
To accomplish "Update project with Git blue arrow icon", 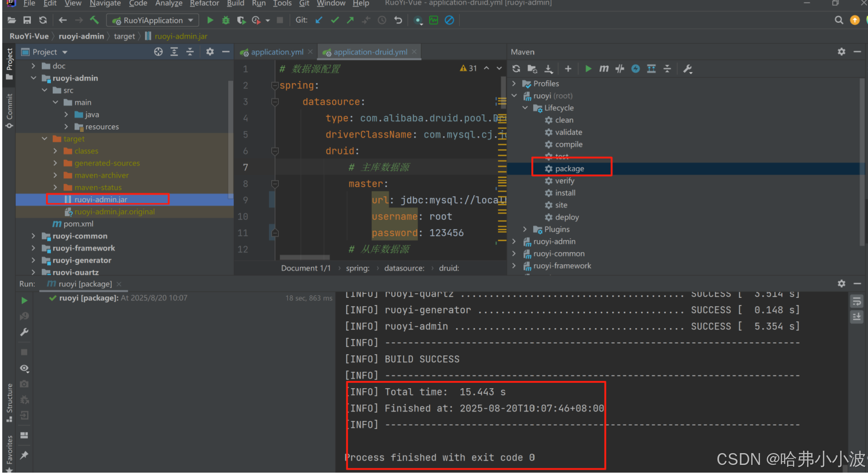I will (x=319, y=20).
